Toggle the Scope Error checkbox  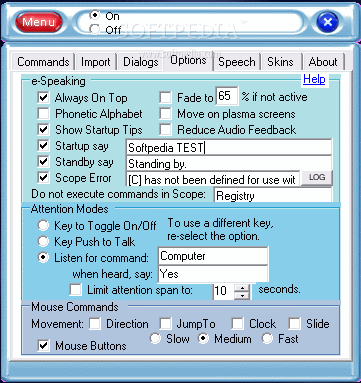pyautogui.click(x=43, y=178)
